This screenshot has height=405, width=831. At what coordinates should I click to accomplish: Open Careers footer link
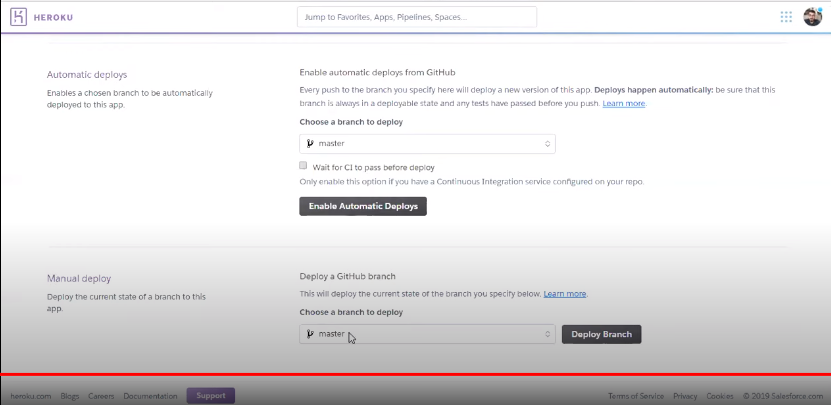tap(101, 396)
